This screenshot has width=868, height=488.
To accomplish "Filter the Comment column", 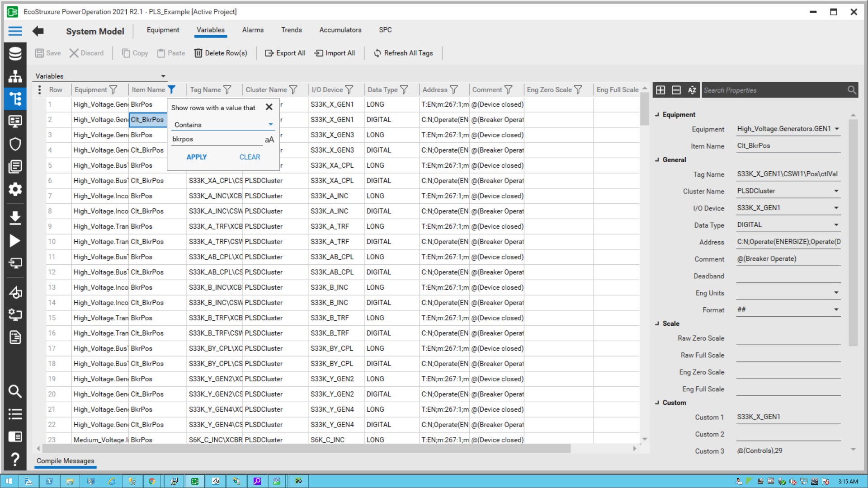I will (x=509, y=90).
